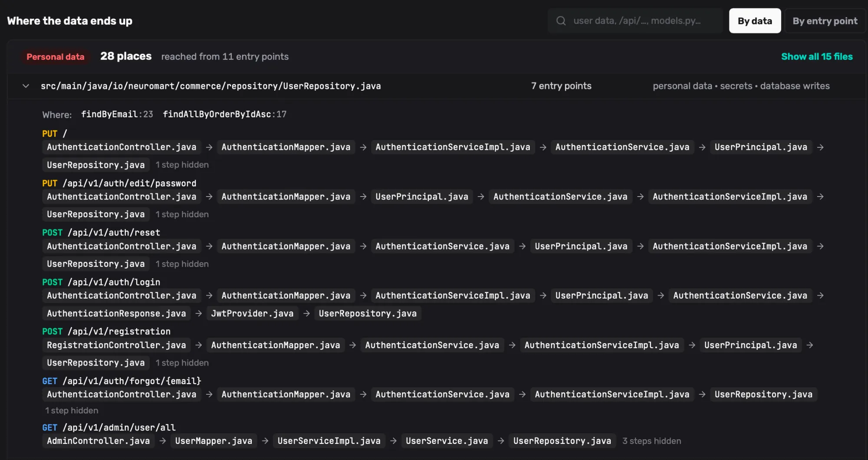Open the Show all 15 files link
The height and width of the screenshot is (460, 868).
point(817,56)
